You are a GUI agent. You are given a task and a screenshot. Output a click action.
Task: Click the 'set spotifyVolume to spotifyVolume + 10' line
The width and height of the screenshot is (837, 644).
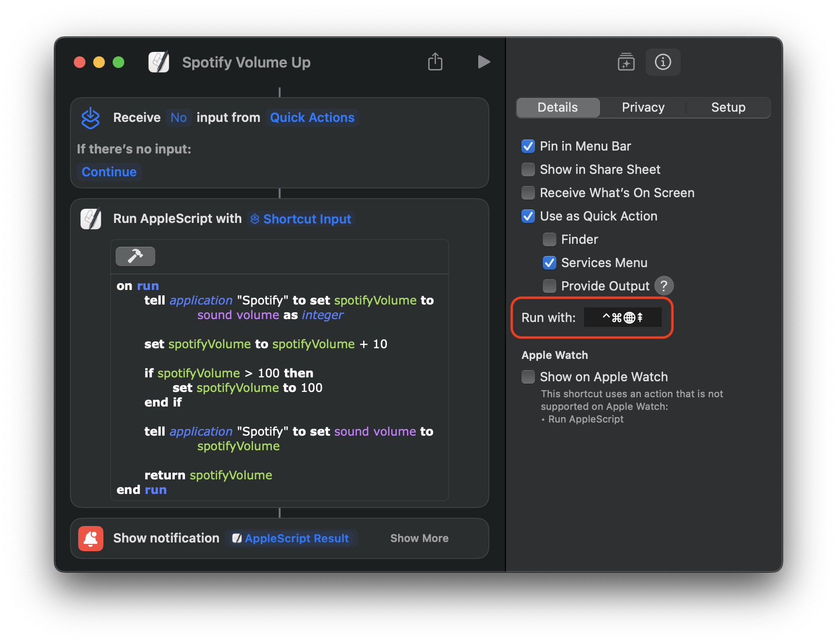[x=266, y=344]
